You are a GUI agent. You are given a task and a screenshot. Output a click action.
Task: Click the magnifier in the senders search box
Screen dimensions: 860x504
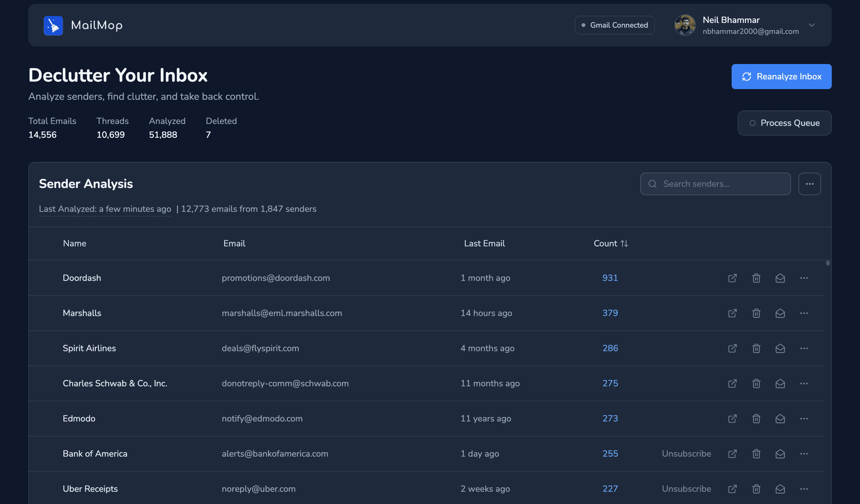(x=653, y=184)
